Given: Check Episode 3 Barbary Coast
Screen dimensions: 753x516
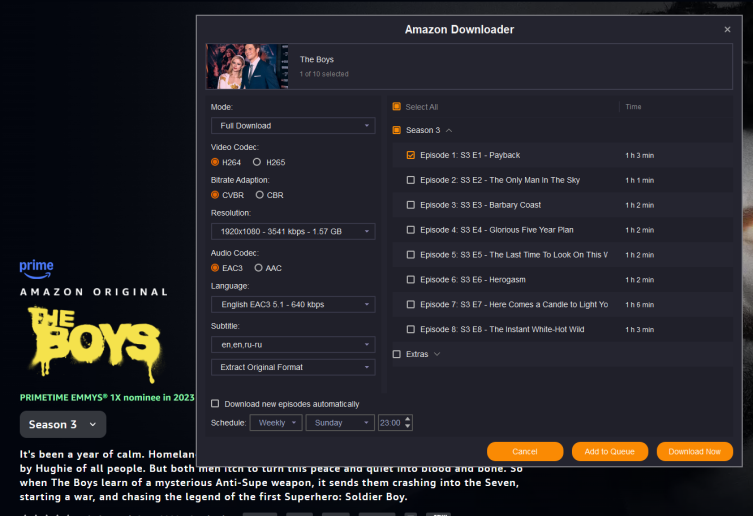Looking at the screenshot, I should [411, 205].
